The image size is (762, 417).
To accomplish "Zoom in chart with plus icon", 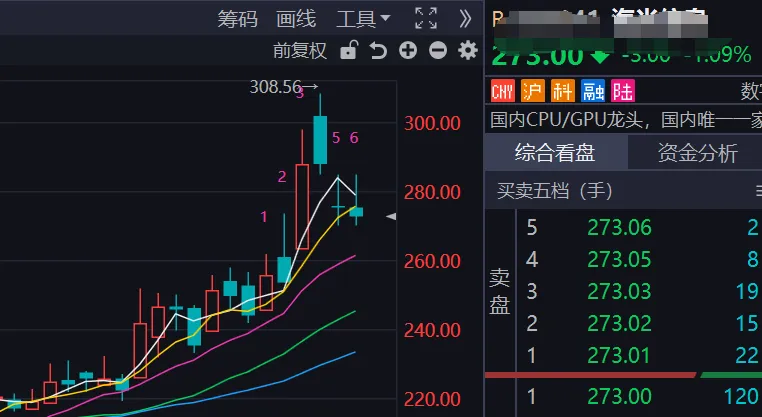I will tap(408, 50).
